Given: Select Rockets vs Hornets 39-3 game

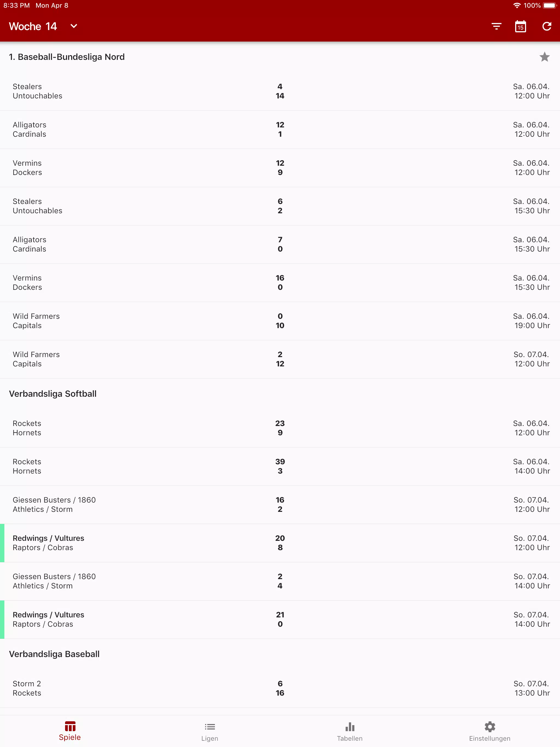Looking at the screenshot, I should coord(280,466).
